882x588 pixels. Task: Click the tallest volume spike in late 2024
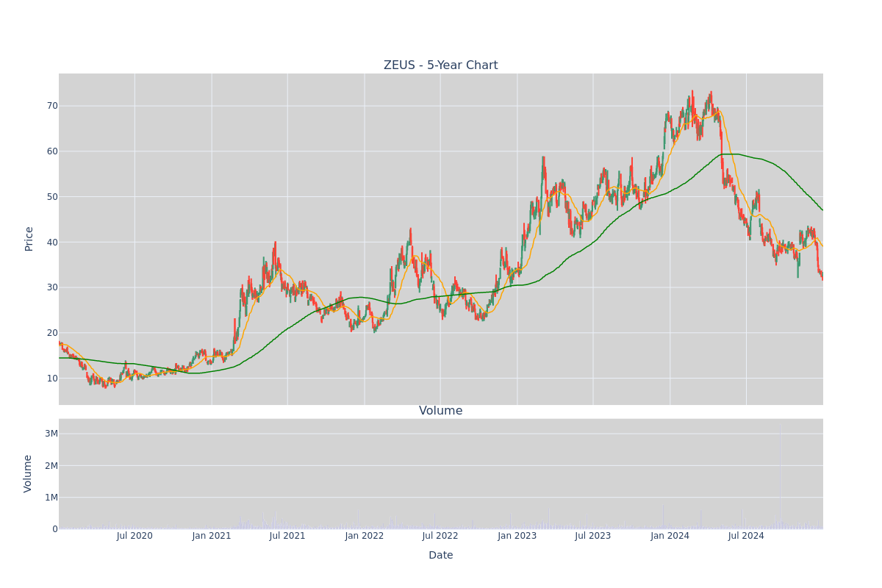point(780,476)
